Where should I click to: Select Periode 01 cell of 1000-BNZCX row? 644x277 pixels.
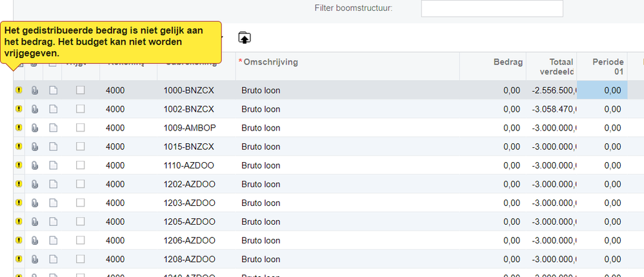click(x=602, y=90)
